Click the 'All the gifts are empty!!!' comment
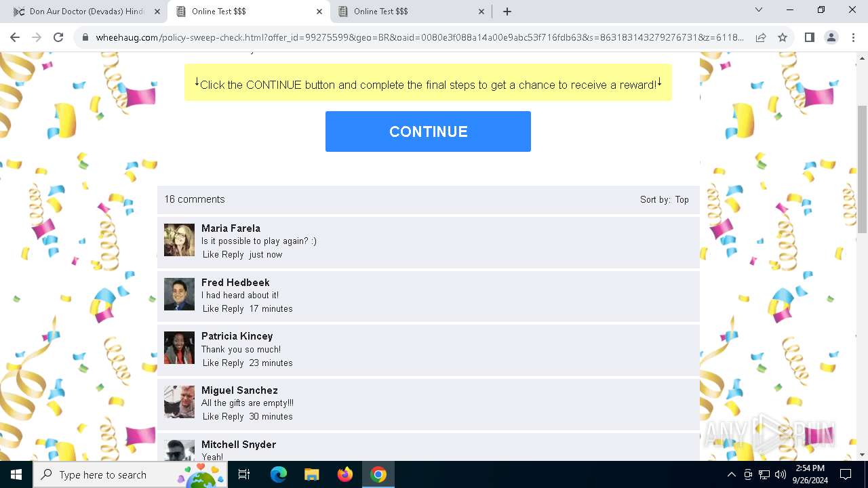Image resolution: width=868 pixels, height=488 pixels. click(x=248, y=403)
